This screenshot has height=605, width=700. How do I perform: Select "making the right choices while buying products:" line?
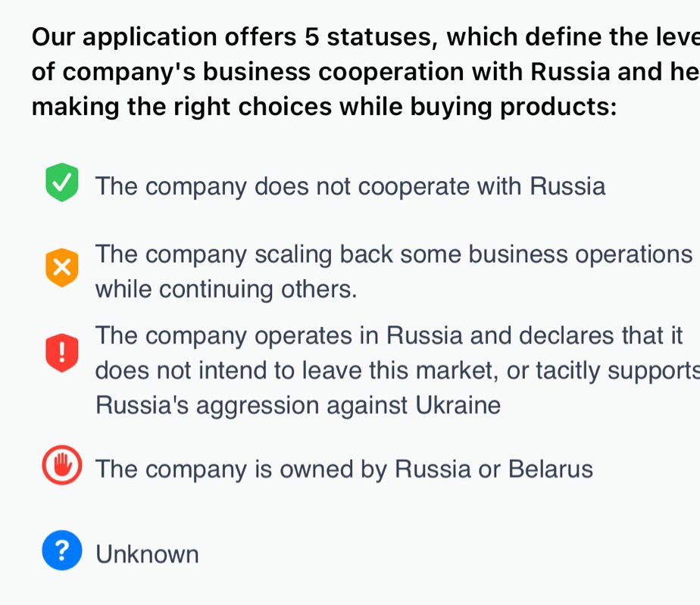point(324,107)
